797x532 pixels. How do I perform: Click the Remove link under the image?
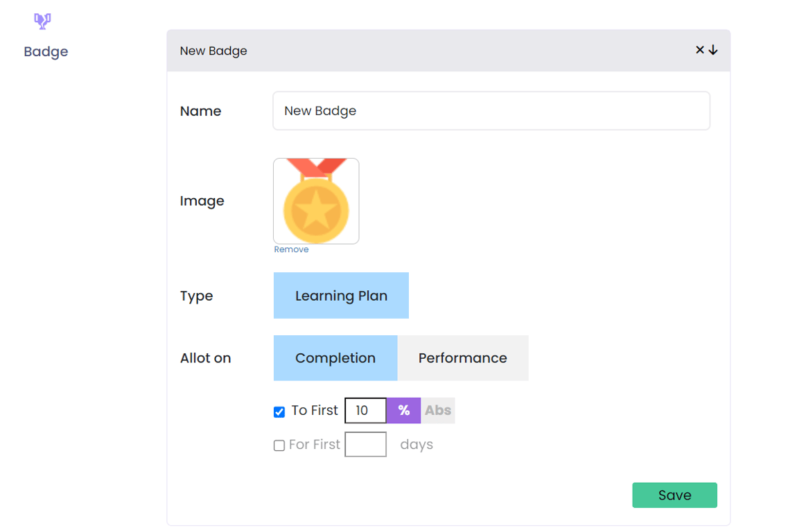click(x=291, y=249)
